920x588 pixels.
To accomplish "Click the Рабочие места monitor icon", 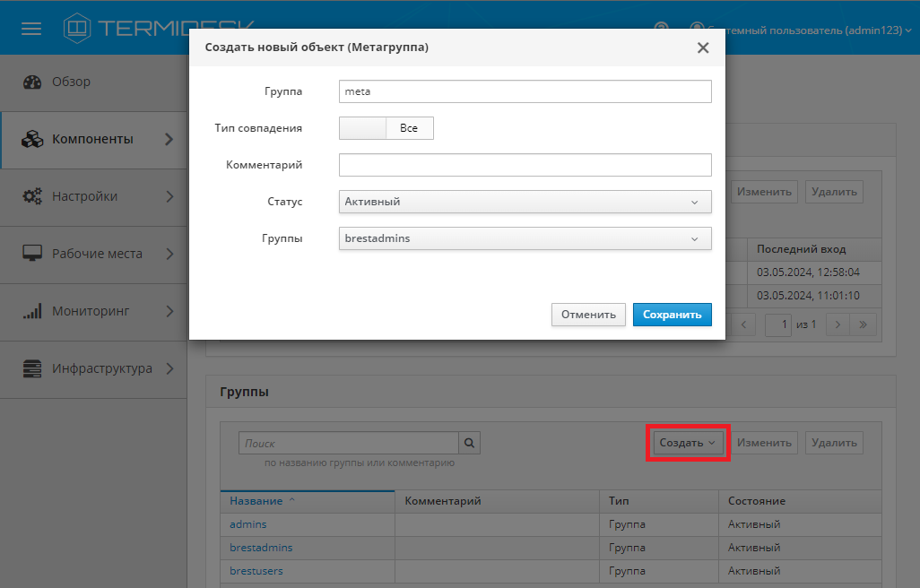I will 32,254.
